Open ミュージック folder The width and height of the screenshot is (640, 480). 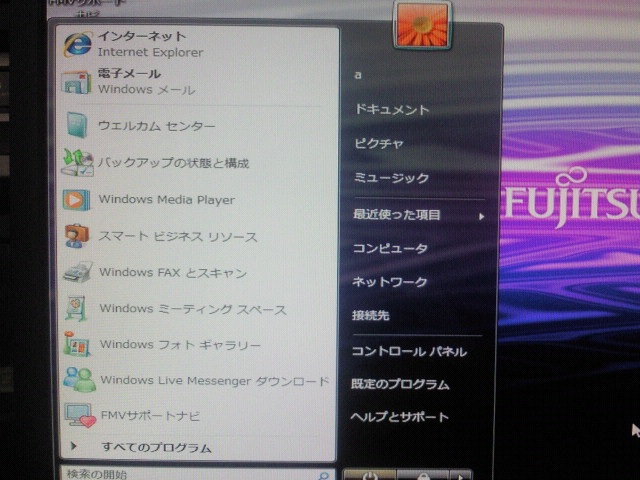point(391,178)
